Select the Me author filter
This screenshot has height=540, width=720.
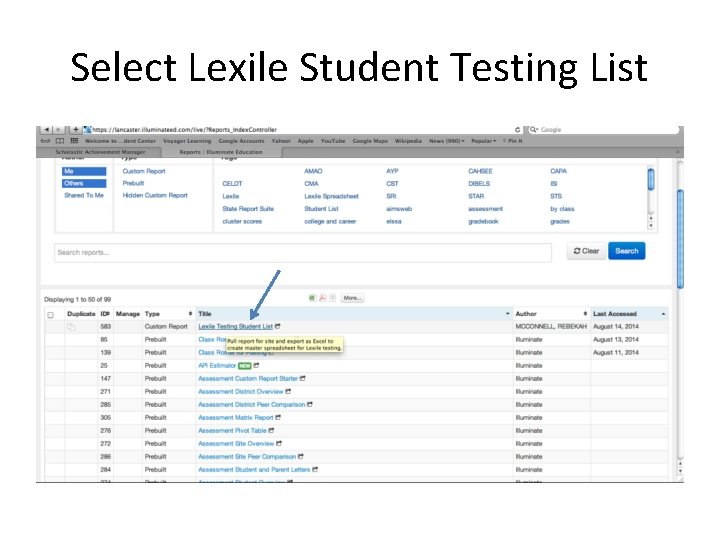tap(84, 172)
